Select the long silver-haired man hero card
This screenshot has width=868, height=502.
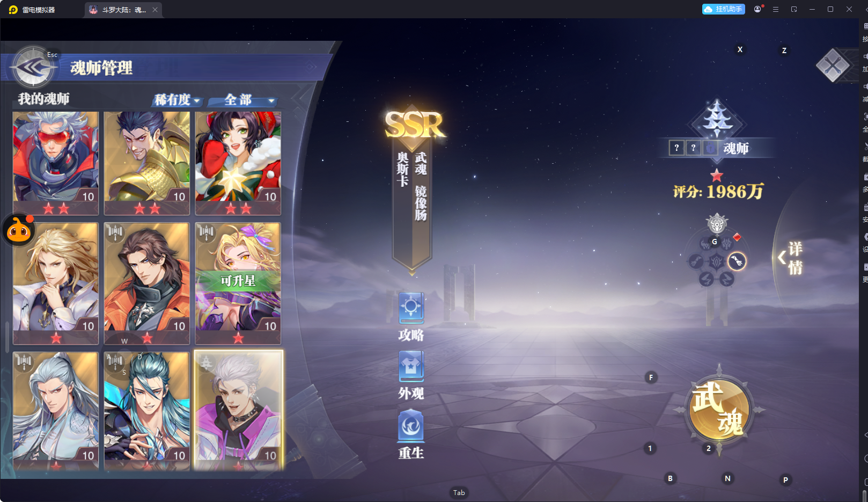click(x=56, y=411)
